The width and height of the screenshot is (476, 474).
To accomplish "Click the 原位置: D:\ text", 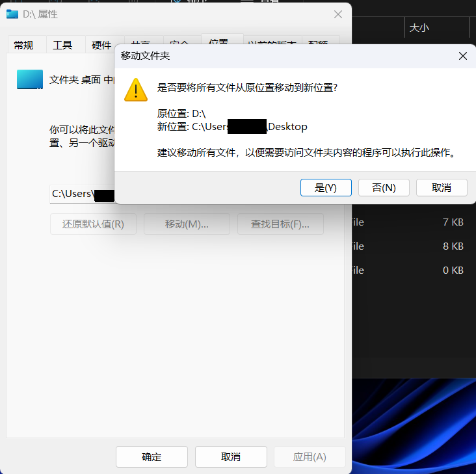I will (181, 114).
